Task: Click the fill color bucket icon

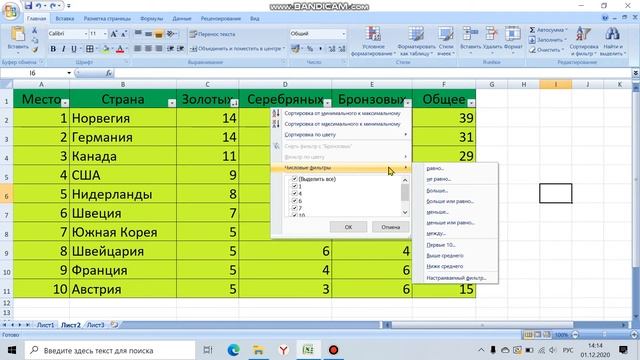Action: (105, 49)
